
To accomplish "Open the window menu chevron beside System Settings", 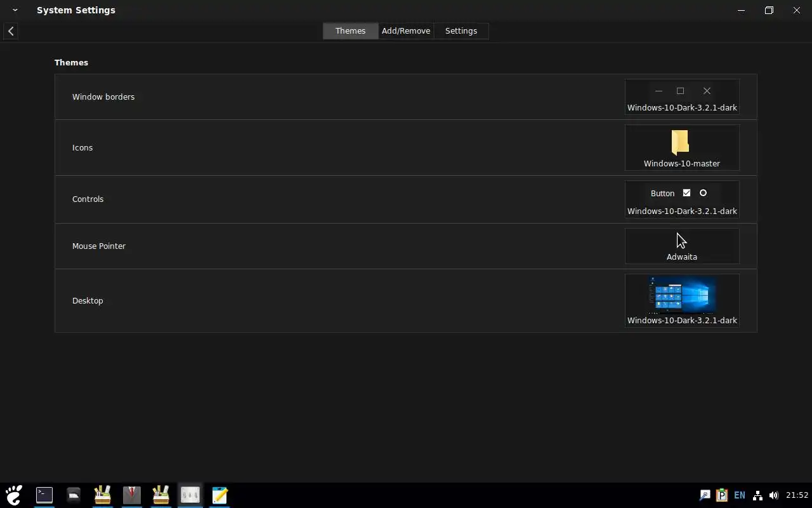I will (x=15, y=10).
